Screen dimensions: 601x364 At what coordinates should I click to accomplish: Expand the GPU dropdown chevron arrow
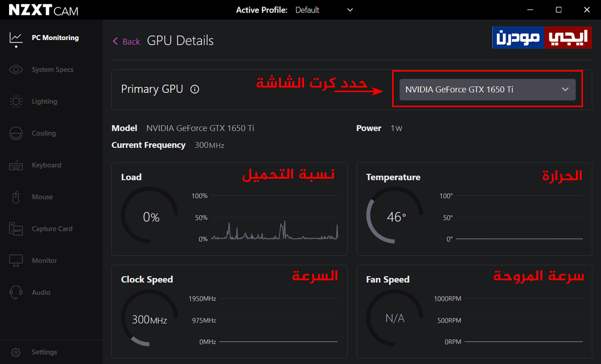(565, 90)
